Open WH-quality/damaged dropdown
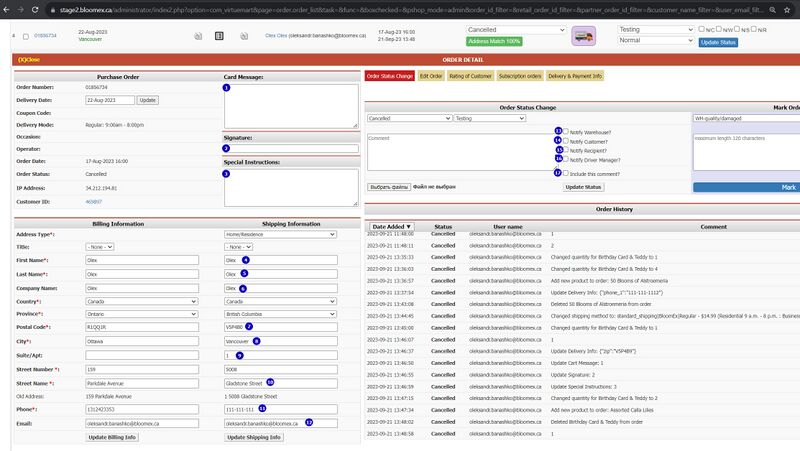The image size is (800, 451). (746, 118)
